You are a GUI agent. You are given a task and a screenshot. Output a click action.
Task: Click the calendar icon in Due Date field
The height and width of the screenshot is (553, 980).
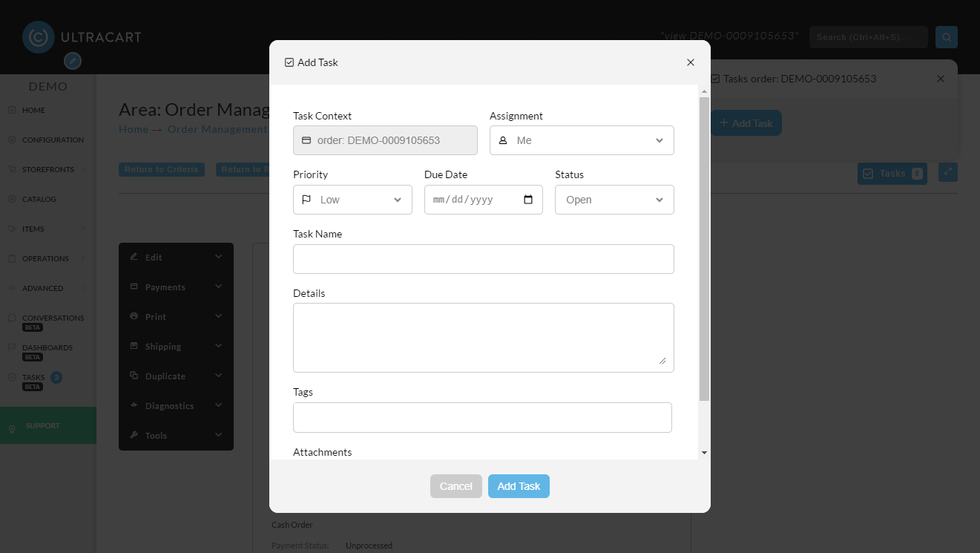pos(528,200)
